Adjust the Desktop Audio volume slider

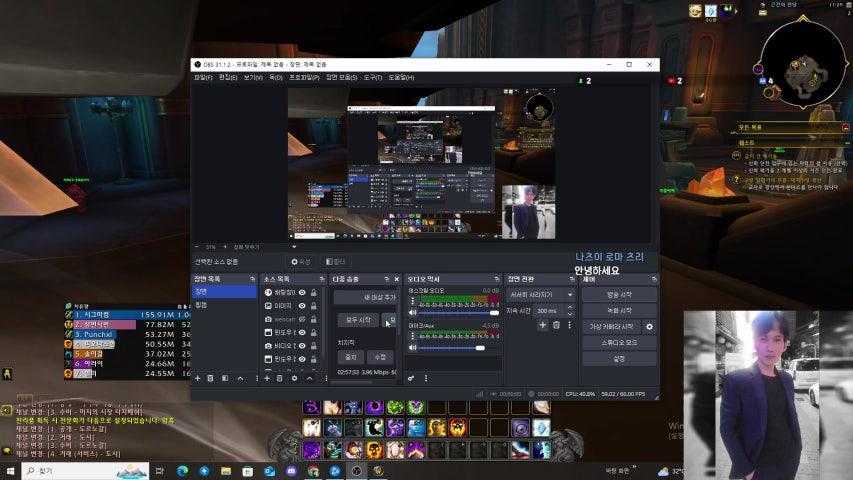[x=459, y=313]
